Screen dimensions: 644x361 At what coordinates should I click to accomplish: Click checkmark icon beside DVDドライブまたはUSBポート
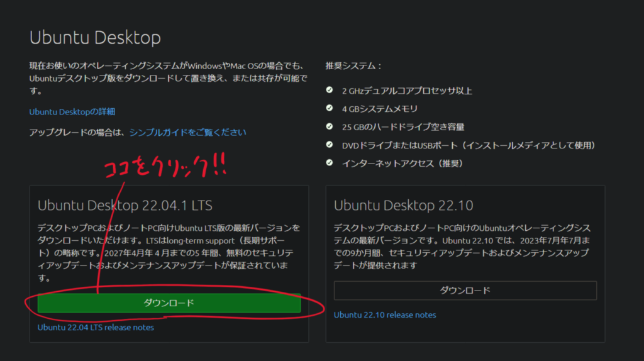pyautogui.click(x=330, y=145)
